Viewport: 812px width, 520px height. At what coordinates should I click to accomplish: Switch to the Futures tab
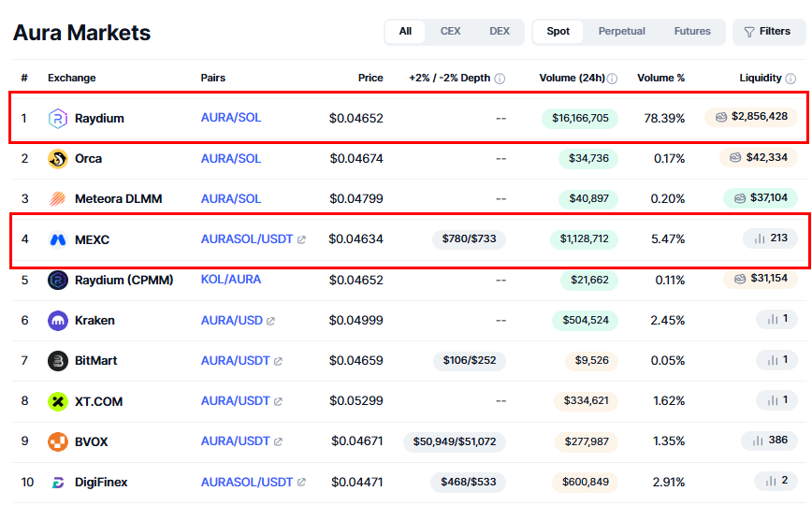(692, 32)
